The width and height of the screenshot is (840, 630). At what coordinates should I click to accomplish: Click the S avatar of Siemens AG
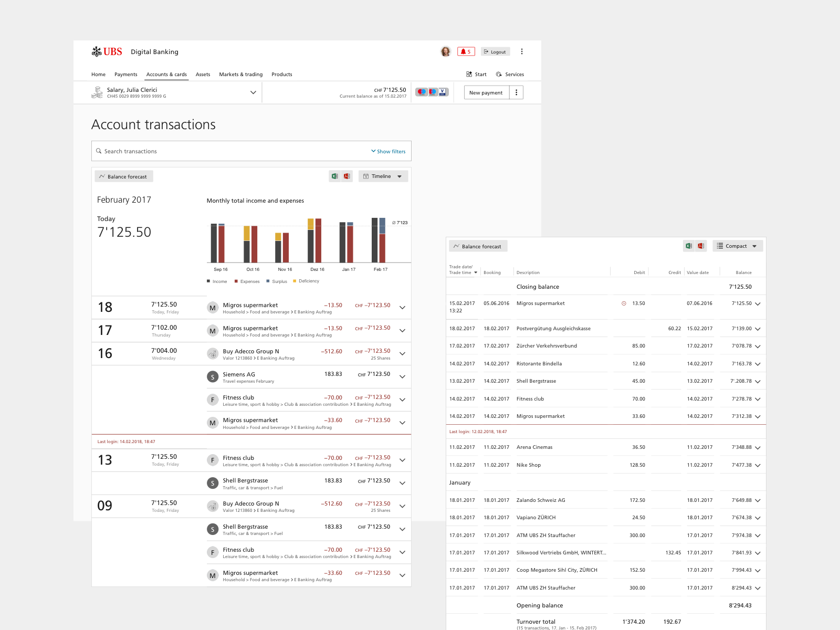[x=213, y=377]
